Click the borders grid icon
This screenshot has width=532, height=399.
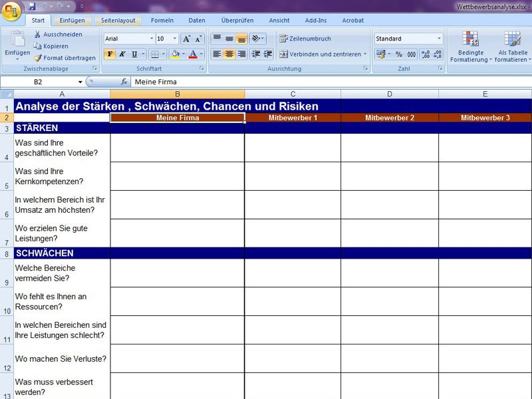coord(155,54)
